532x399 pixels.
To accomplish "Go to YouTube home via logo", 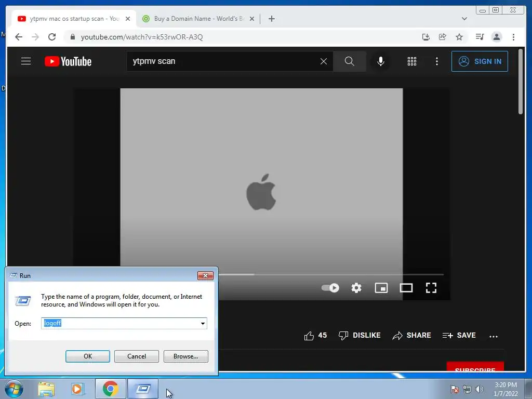I will (68, 61).
